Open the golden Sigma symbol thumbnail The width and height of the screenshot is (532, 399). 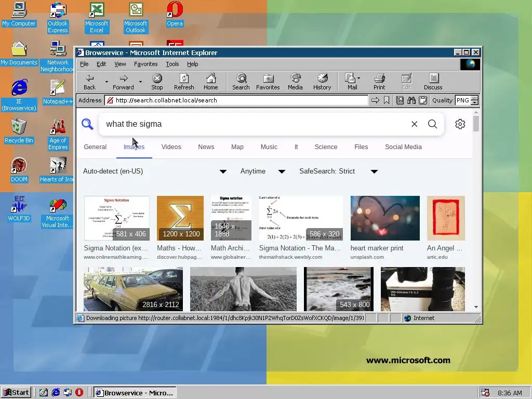point(180,218)
